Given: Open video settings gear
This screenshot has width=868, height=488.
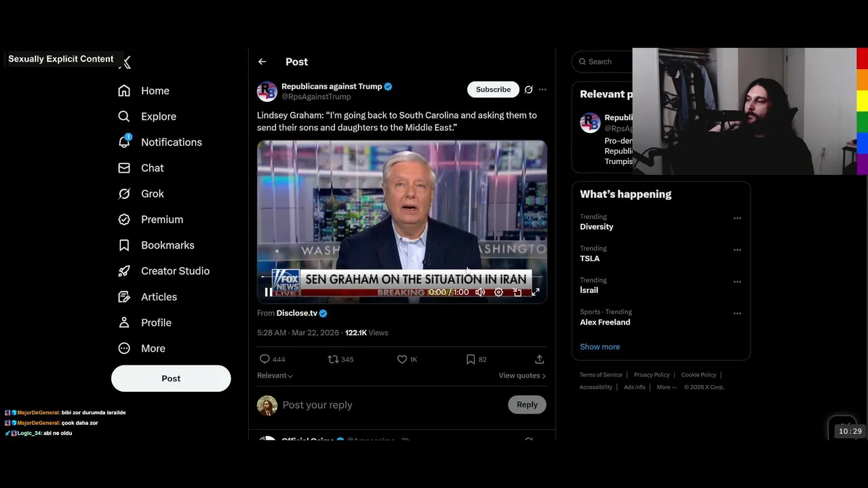Looking at the screenshot, I should pos(498,292).
